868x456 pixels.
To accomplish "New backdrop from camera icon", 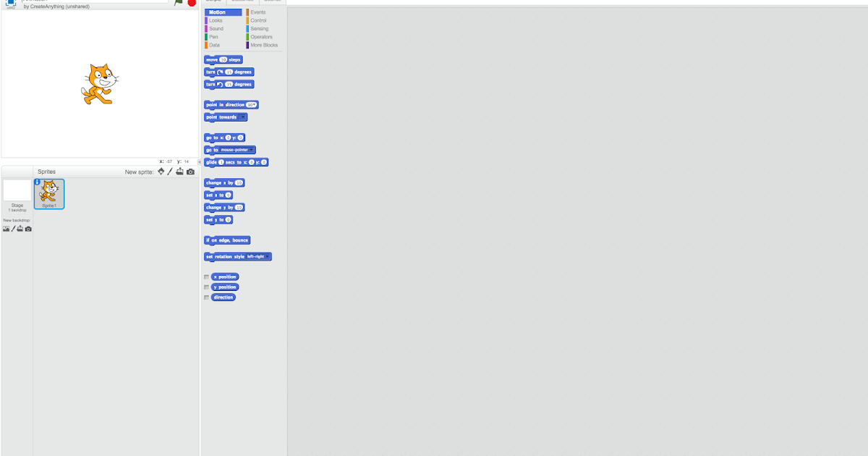I will (x=28, y=229).
